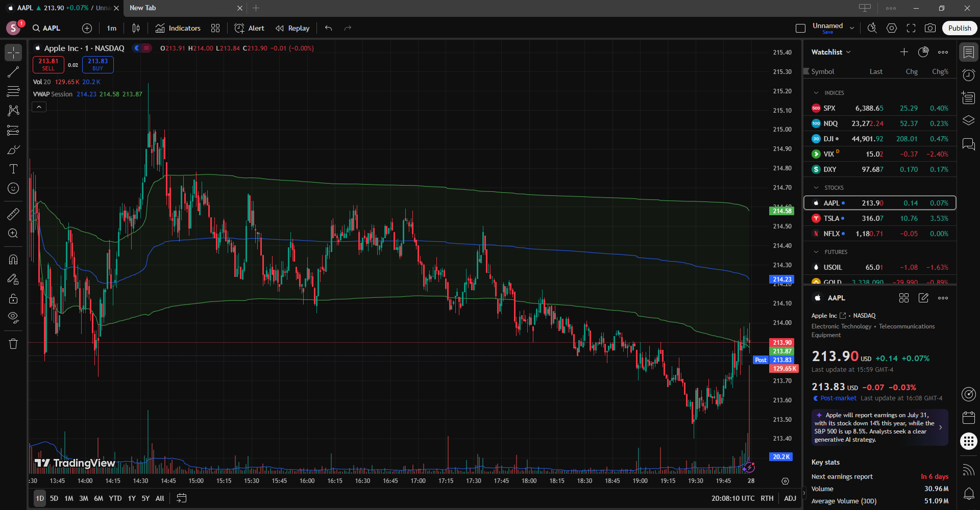Click the trash icon to remove drawings

click(13, 344)
